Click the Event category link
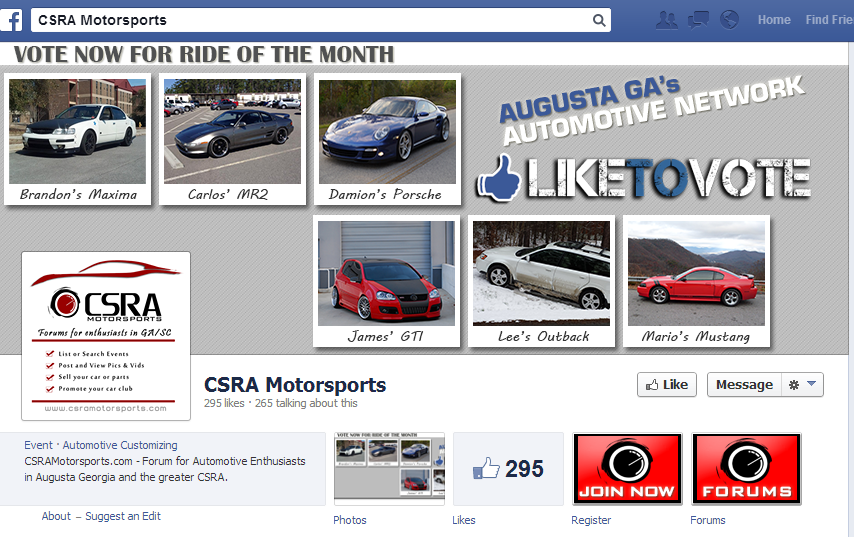The height and width of the screenshot is (537, 854). click(38, 445)
